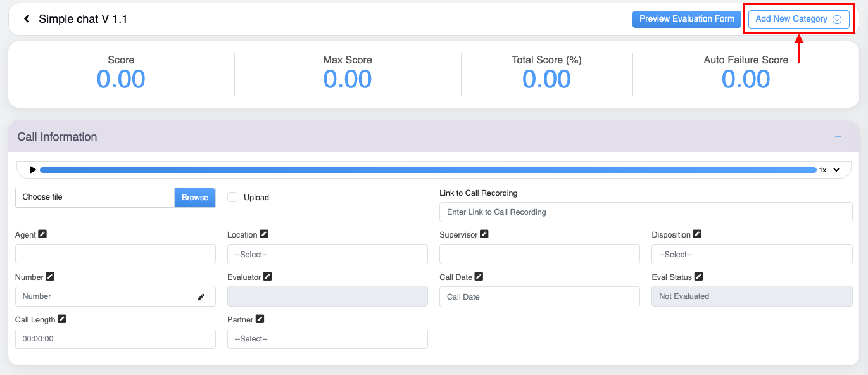Click the edit icon next to Disposition
The image size is (868, 375).
(697, 234)
